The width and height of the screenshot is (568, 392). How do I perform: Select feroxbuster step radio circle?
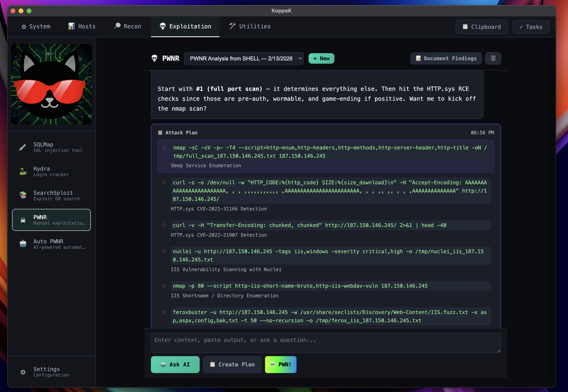coord(164,312)
